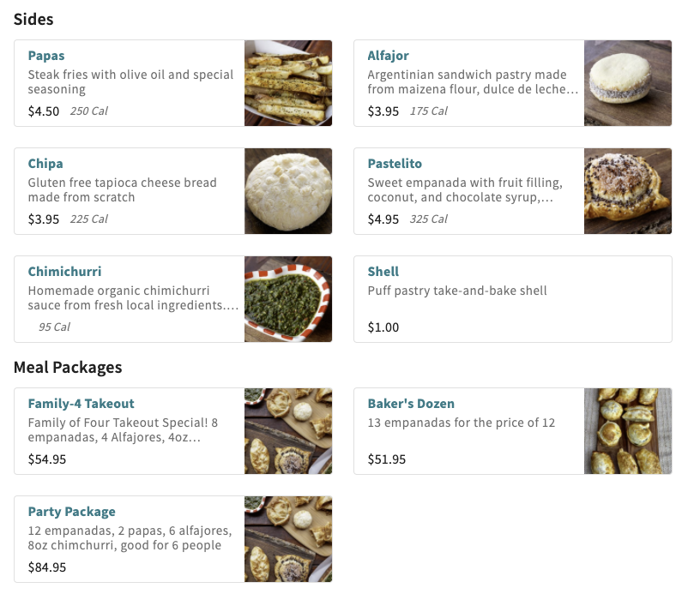
Task: Open the Party Package item
Action: coord(71,512)
